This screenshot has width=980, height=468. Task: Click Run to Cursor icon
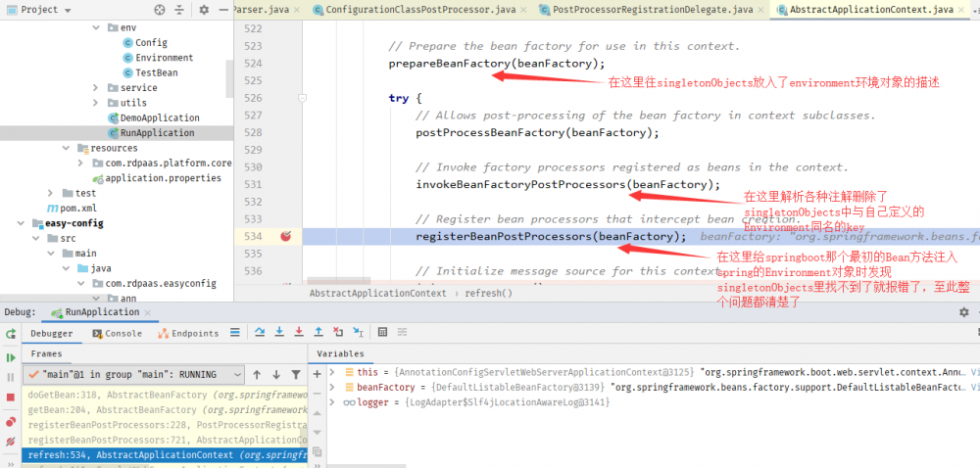coord(358,332)
